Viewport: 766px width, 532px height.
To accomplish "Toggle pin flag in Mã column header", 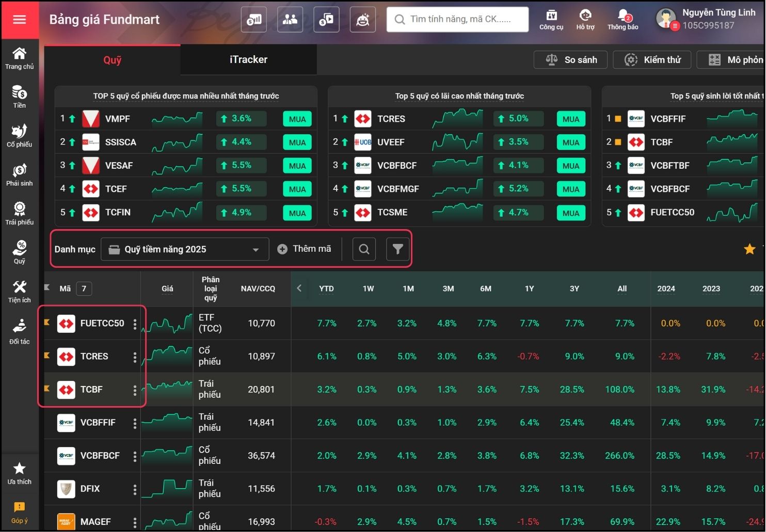I will [x=47, y=287].
